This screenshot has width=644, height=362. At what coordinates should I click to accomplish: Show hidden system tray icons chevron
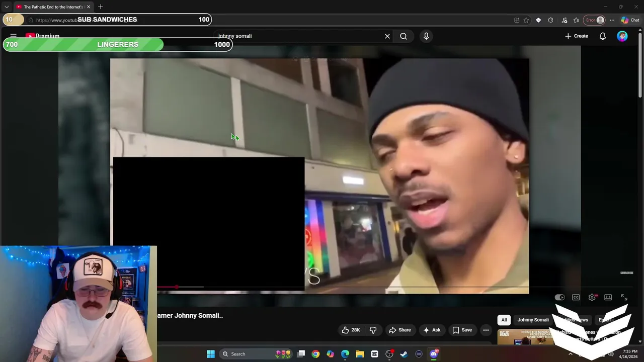coord(570,354)
